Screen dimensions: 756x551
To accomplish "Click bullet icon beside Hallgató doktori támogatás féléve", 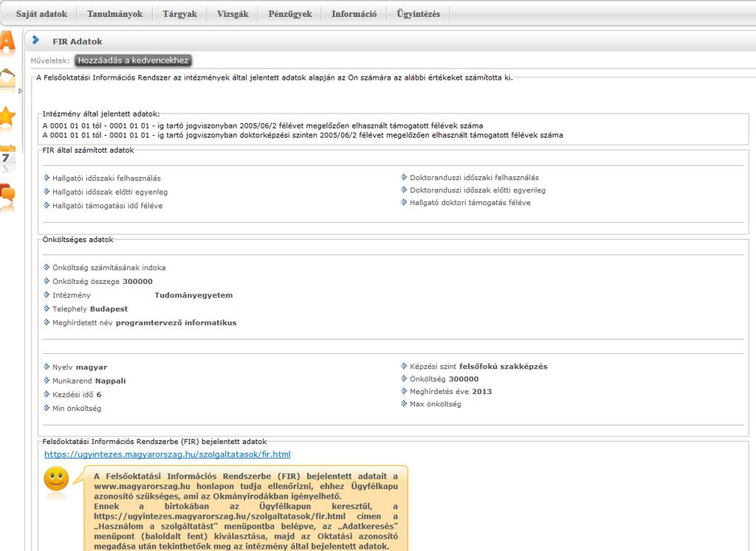I will pyautogui.click(x=404, y=202).
